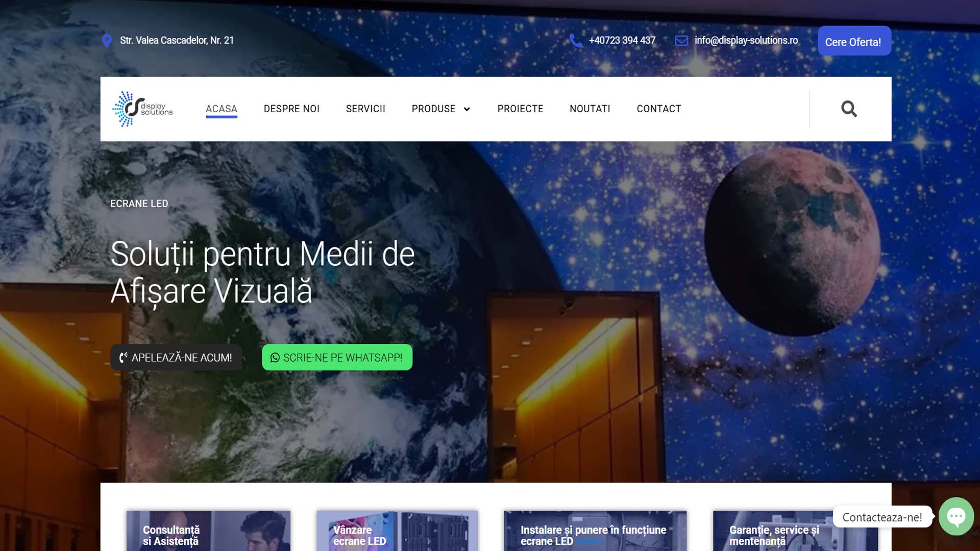Navigate to PROIECTE page
Viewport: 980px width, 551px height.
520,109
